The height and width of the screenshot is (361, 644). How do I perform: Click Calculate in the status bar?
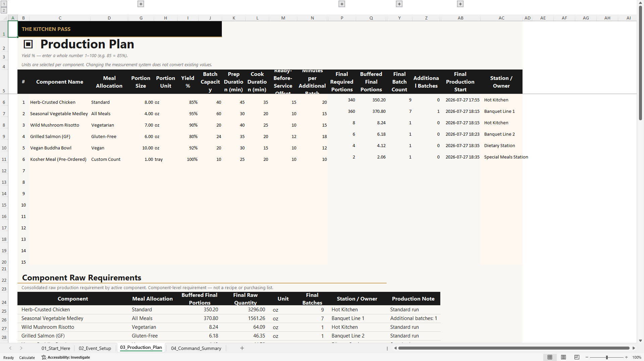tap(27, 358)
